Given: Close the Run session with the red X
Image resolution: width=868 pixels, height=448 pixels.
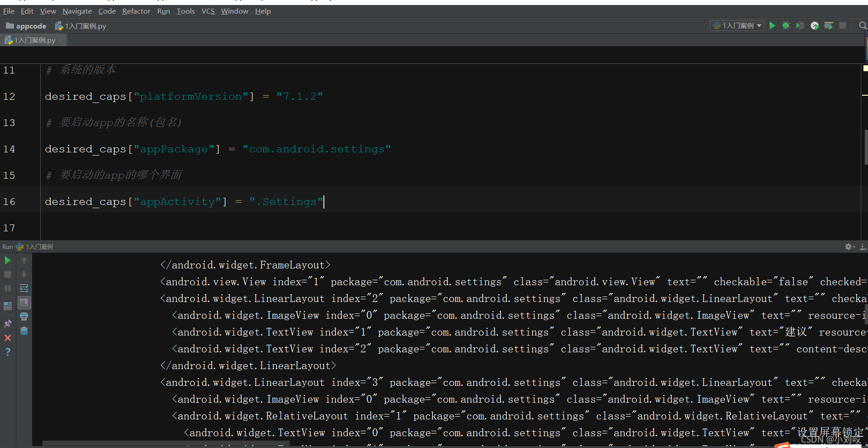Looking at the screenshot, I should coord(7,337).
